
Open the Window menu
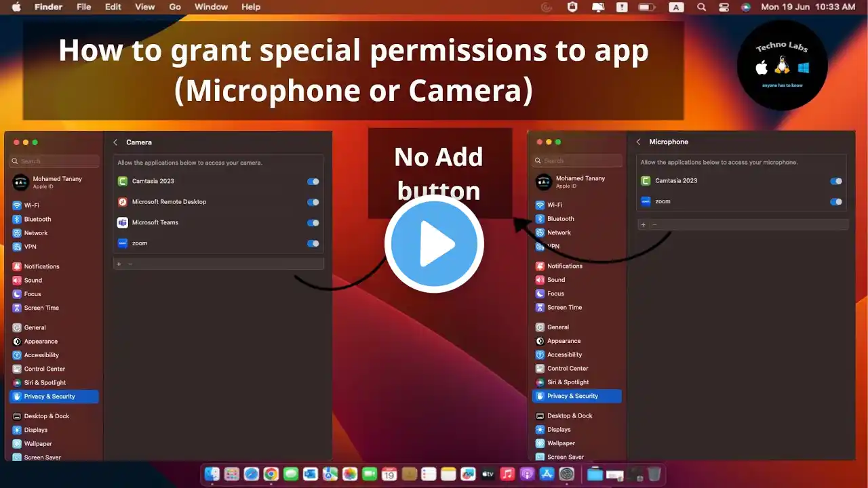point(211,7)
